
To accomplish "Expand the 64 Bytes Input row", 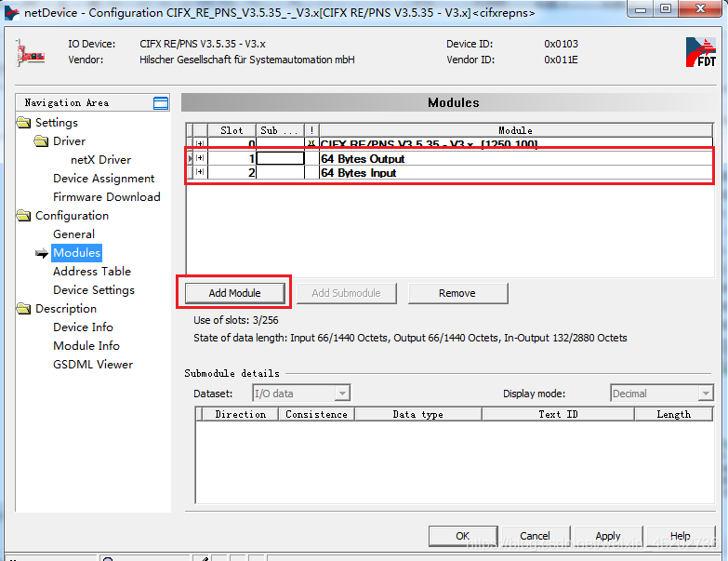I will tap(200, 172).
